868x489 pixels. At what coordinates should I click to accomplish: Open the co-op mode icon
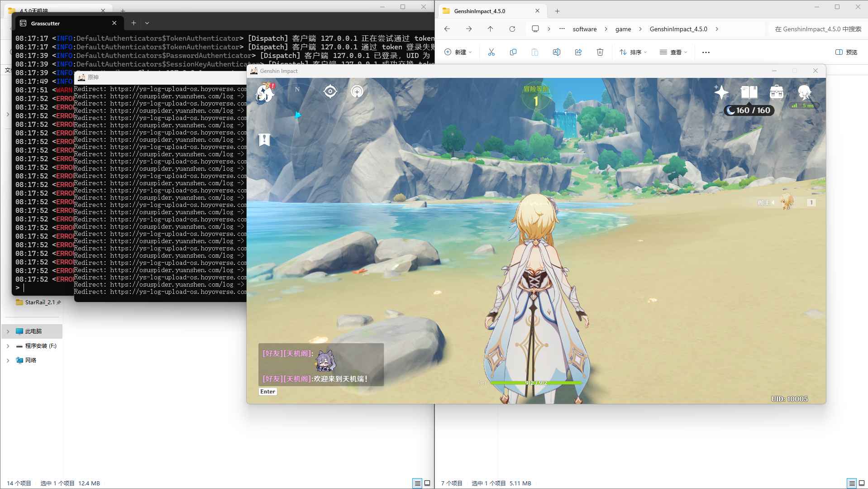357,91
